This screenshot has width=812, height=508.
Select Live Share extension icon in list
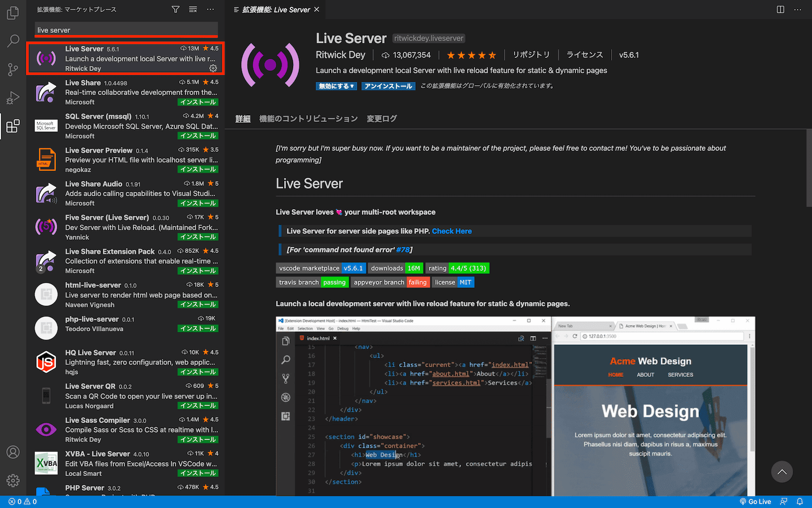point(46,92)
